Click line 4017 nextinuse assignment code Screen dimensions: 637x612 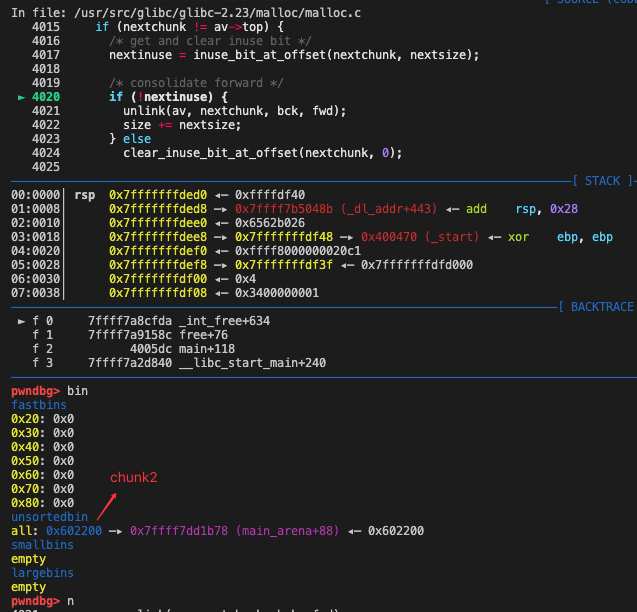point(294,55)
